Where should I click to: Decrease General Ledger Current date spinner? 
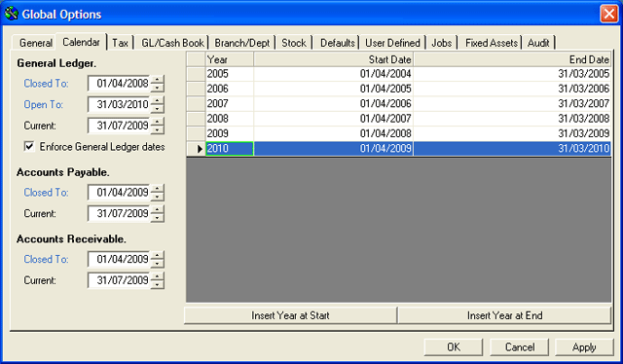(158, 129)
